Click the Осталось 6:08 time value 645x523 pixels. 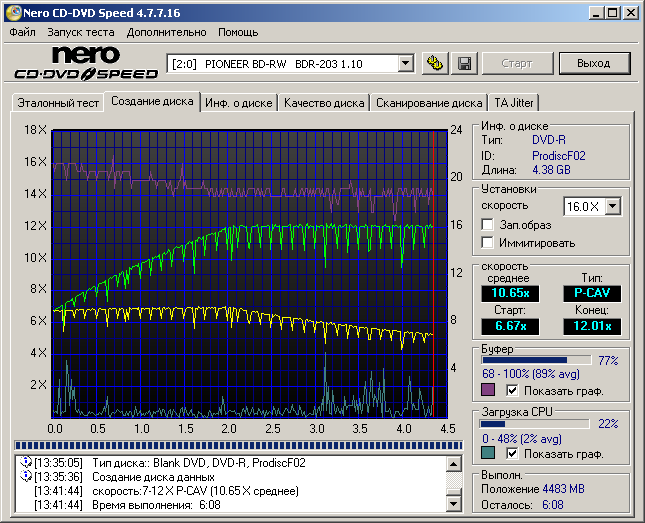[x=552, y=505]
